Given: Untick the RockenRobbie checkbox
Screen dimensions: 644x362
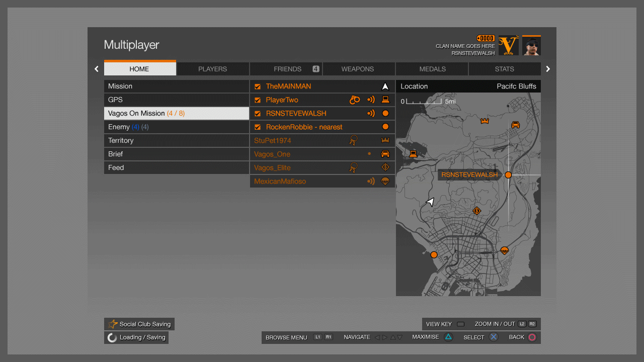Looking at the screenshot, I should tap(258, 127).
